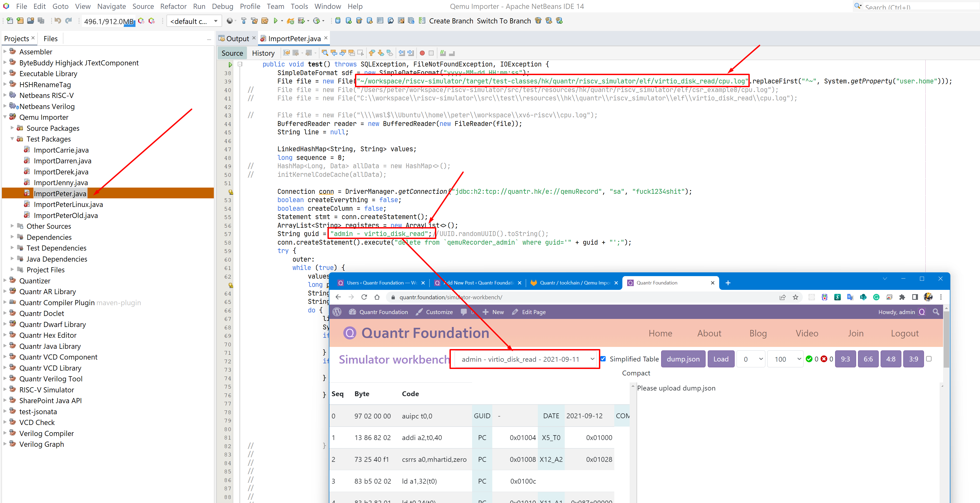Click the memory usage bar to collect garbage
The image size is (980, 503).
[109, 21]
